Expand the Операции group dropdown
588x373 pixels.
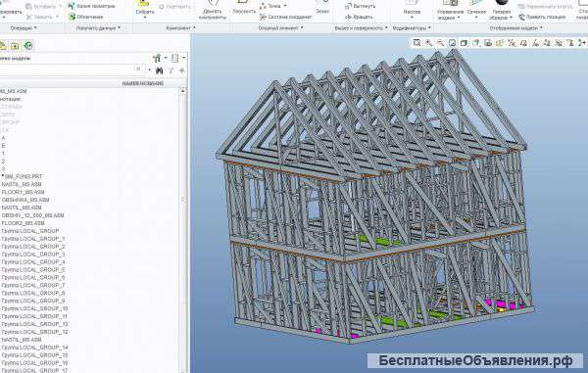pyautogui.click(x=24, y=28)
